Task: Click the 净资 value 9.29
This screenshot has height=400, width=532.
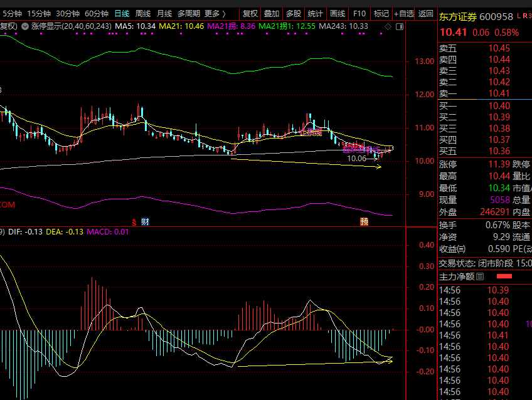Action: (x=501, y=237)
